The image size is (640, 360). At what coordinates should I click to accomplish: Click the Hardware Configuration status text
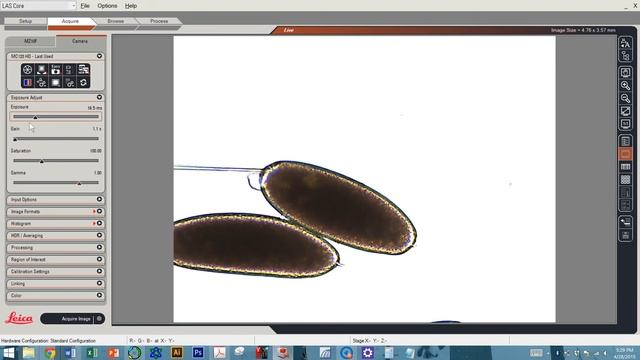[x=48, y=340]
